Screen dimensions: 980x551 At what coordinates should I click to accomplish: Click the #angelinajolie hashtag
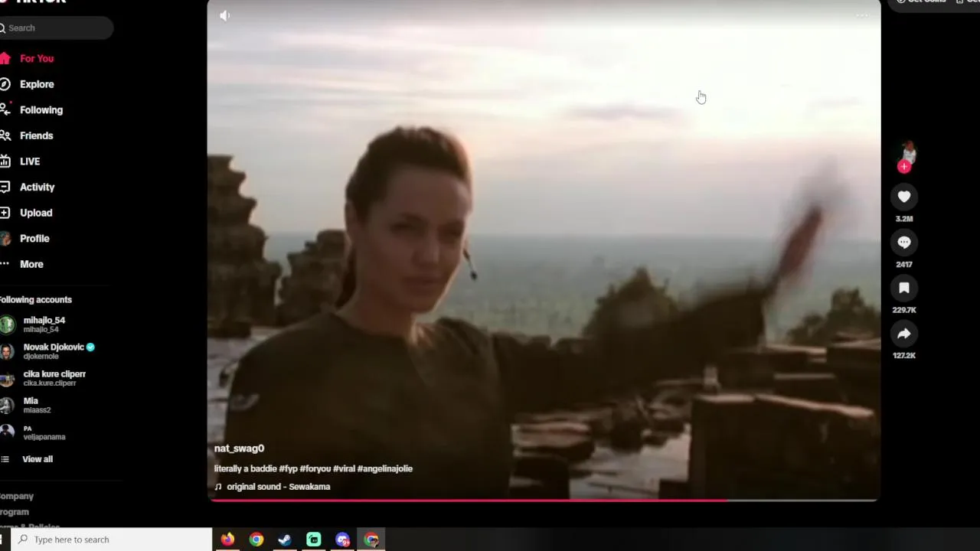click(x=384, y=468)
